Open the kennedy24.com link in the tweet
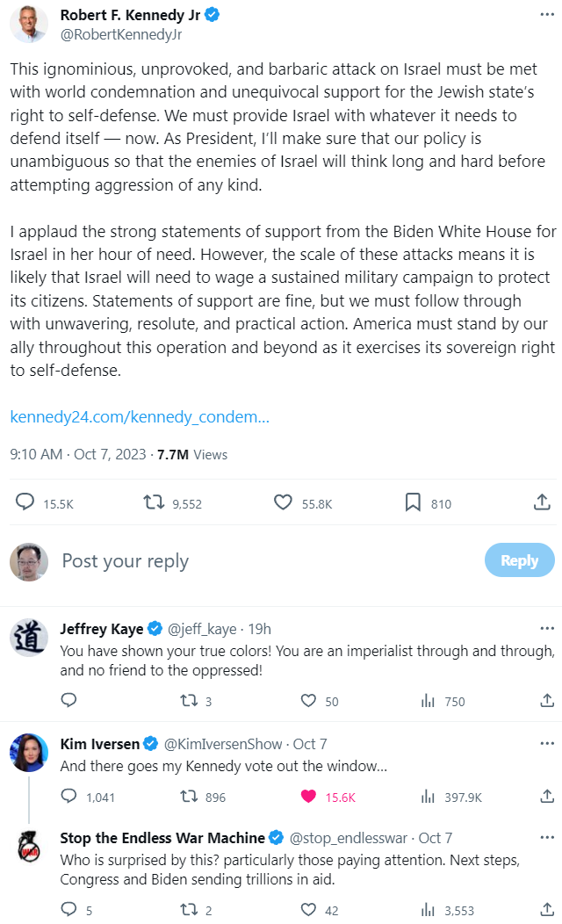Screen dimensions: 562x924 (140, 416)
